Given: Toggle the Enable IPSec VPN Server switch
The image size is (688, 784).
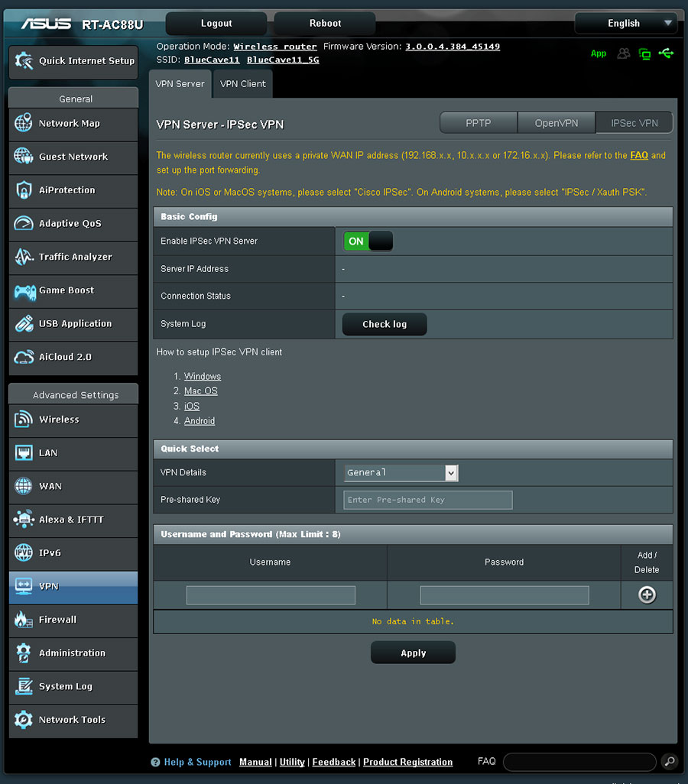Looking at the screenshot, I should 368,241.
